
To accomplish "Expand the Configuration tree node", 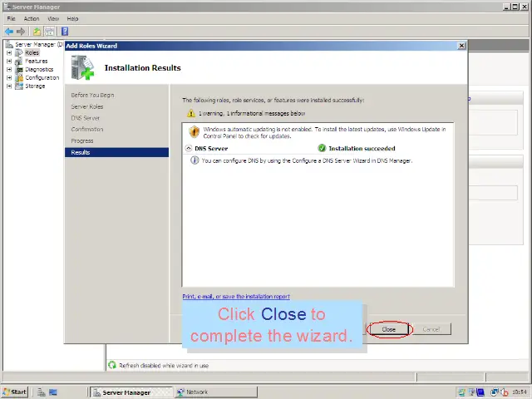I will pos(9,77).
